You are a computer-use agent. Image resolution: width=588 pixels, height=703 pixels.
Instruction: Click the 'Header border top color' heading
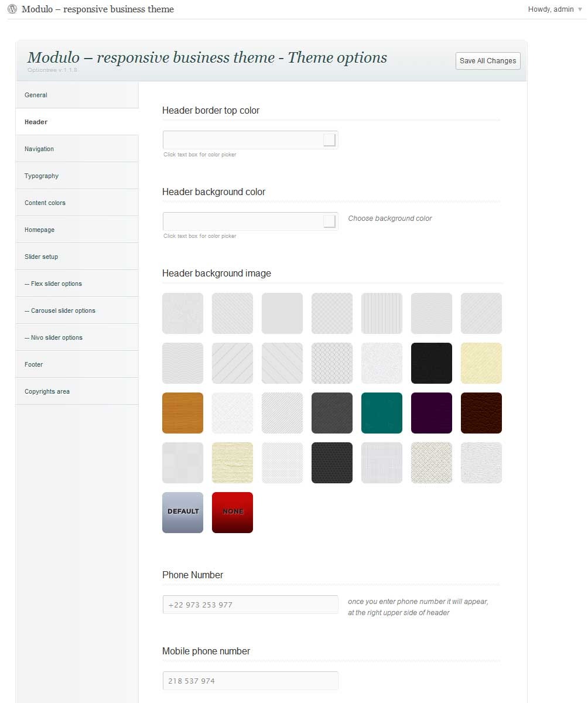[x=211, y=110]
